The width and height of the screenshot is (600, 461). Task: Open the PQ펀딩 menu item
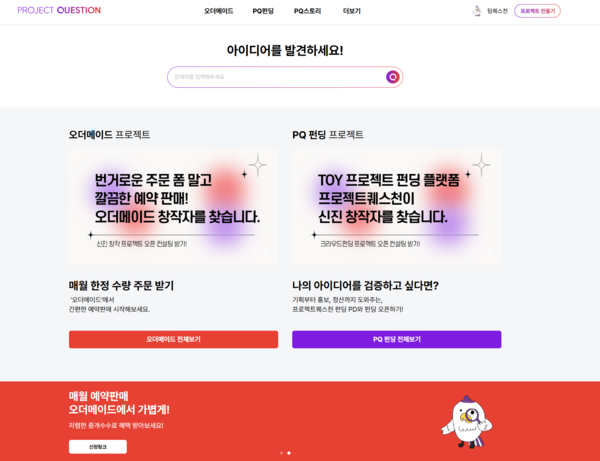(263, 11)
